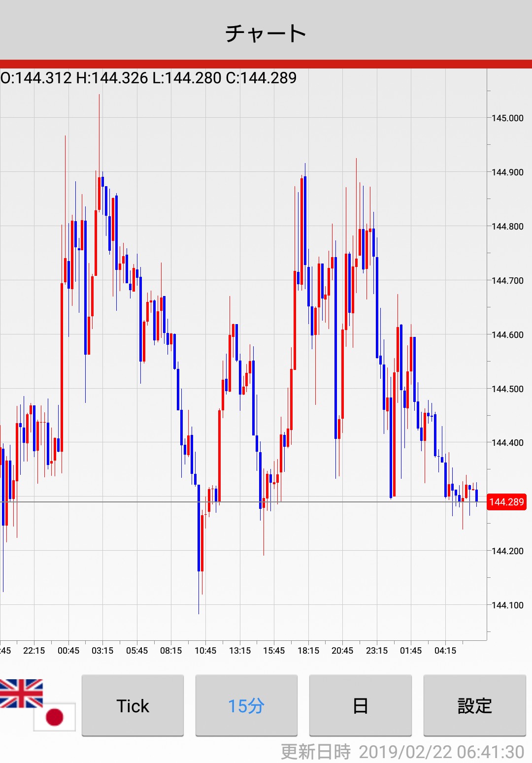Viewport: 532px width, 763px height.
Task: Click the red 144.289 current price tag
Action: pos(506,502)
